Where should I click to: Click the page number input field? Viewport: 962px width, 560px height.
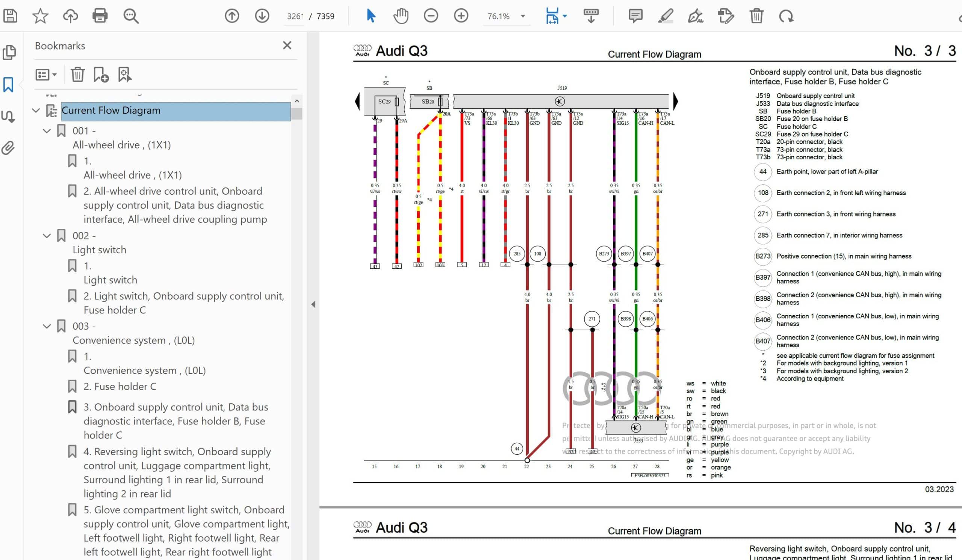click(294, 16)
